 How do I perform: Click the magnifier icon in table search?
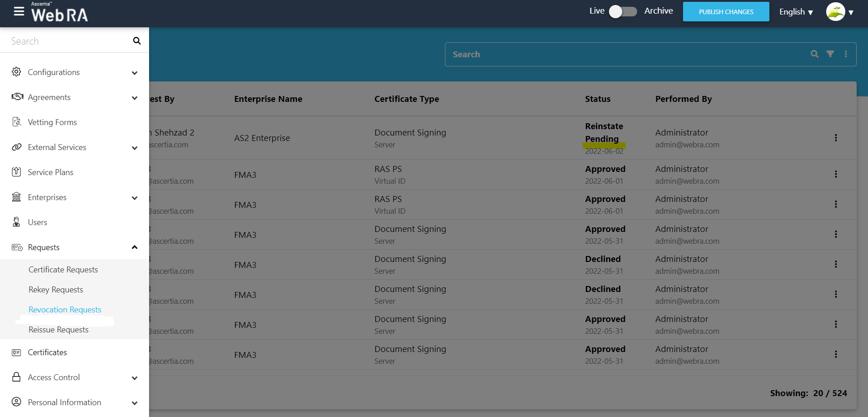tap(814, 54)
